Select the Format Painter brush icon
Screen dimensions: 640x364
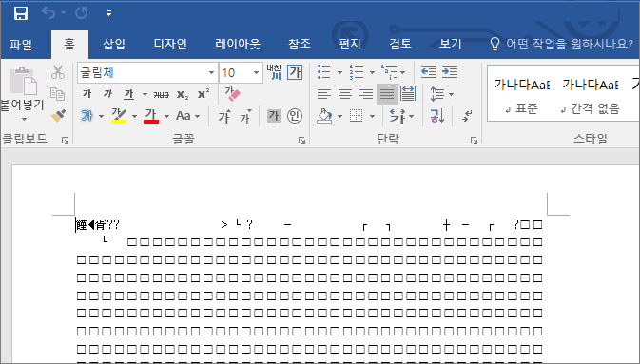click(x=58, y=116)
